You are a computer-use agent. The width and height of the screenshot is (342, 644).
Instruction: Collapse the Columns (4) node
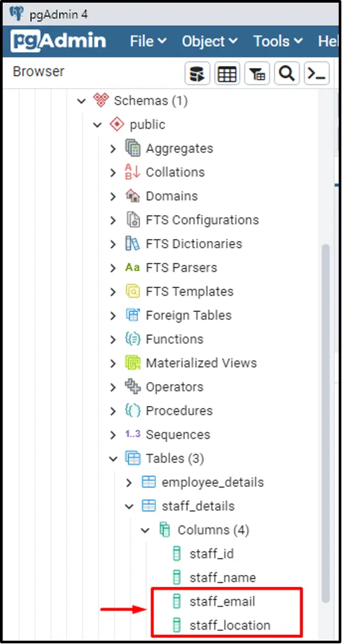pos(145,530)
